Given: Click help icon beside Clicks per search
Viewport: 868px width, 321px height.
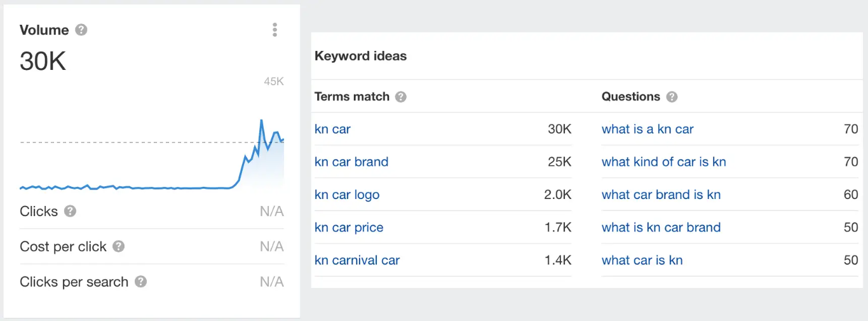Looking at the screenshot, I should point(141,282).
